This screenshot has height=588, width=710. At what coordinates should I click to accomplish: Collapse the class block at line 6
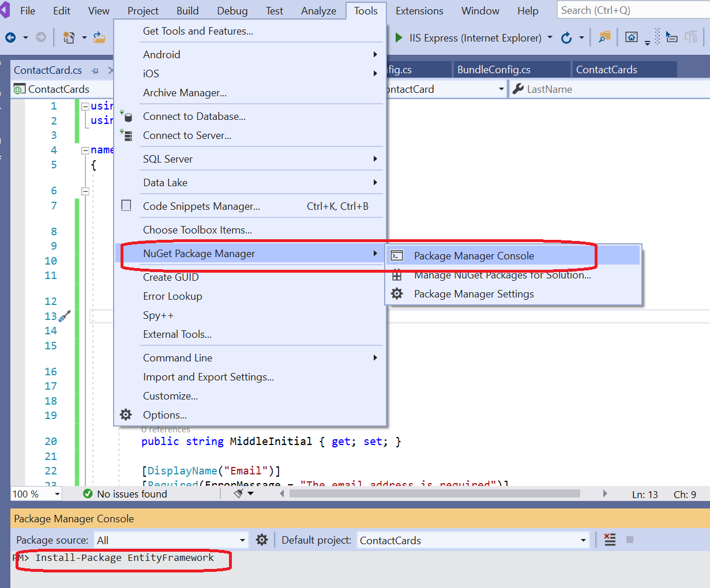[85, 191]
